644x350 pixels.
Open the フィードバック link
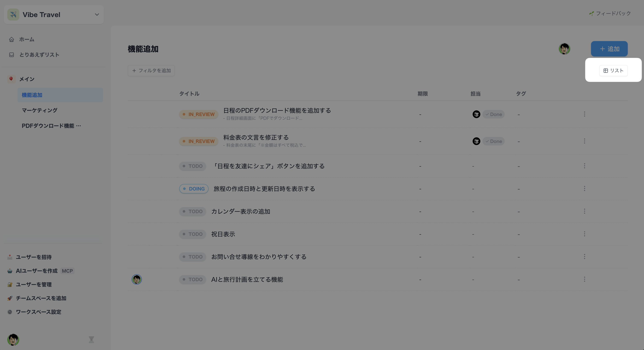click(x=613, y=13)
